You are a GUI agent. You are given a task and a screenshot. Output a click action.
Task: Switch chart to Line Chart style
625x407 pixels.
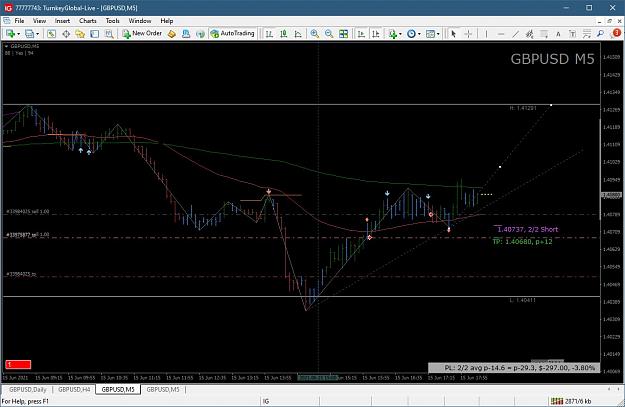pos(298,34)
